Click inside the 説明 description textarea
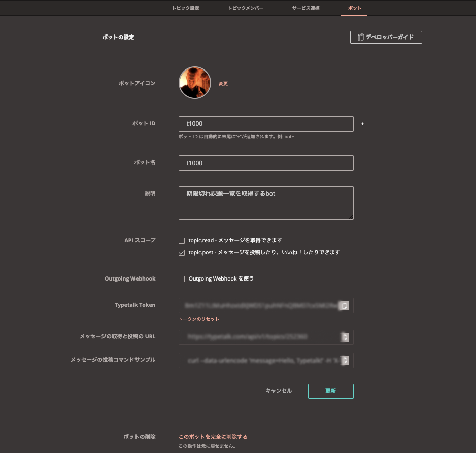 click(x=266, y=202)
